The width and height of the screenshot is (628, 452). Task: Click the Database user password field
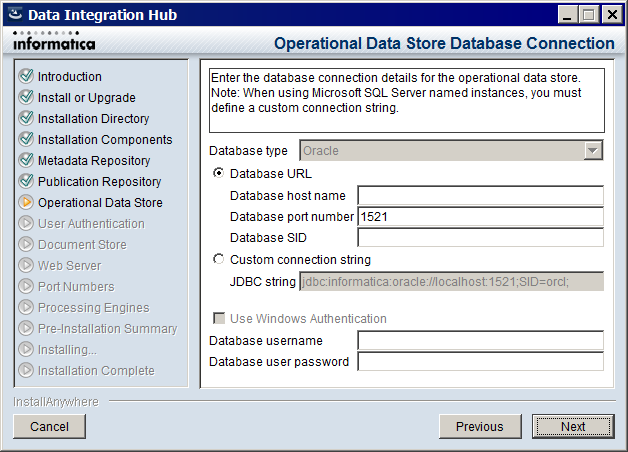[x=481, y=362]
